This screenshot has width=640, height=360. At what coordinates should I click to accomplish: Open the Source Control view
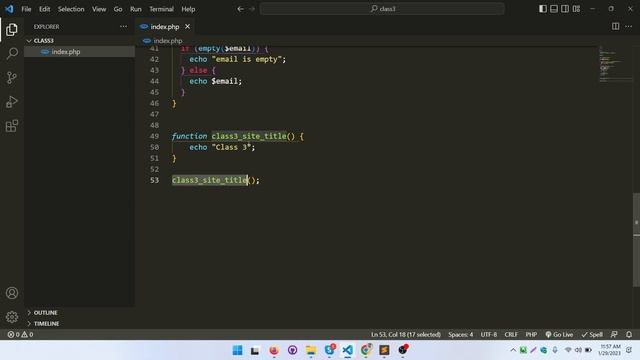[12, 78]
